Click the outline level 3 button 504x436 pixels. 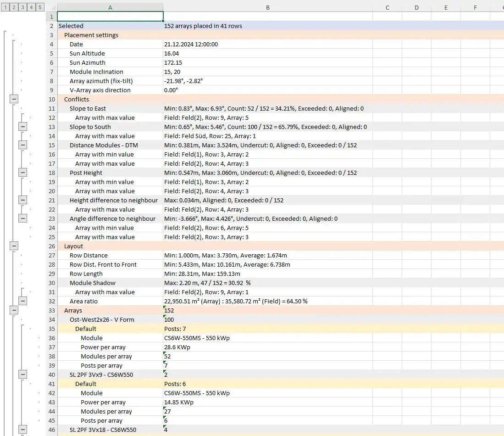(22, 7)
